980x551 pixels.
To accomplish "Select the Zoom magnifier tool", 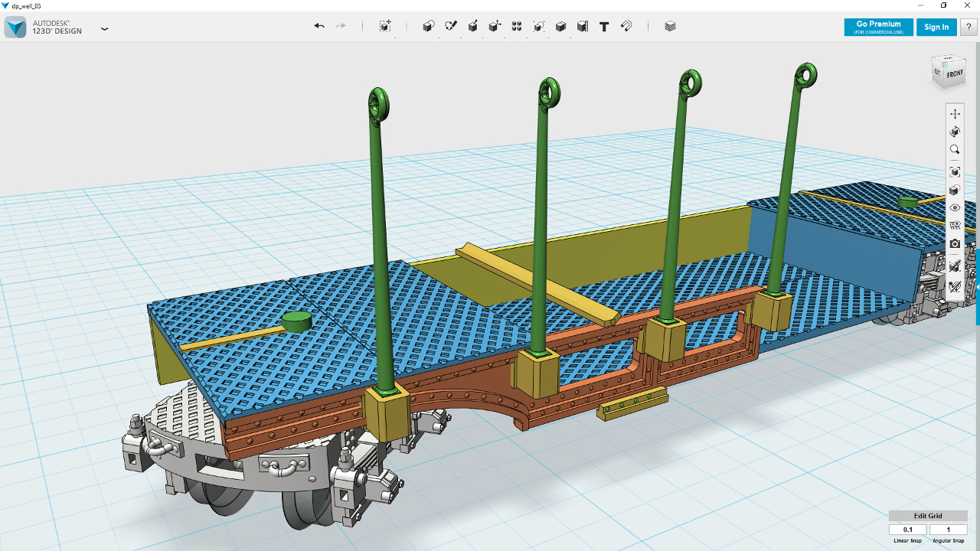I will (x=955, y=150).
